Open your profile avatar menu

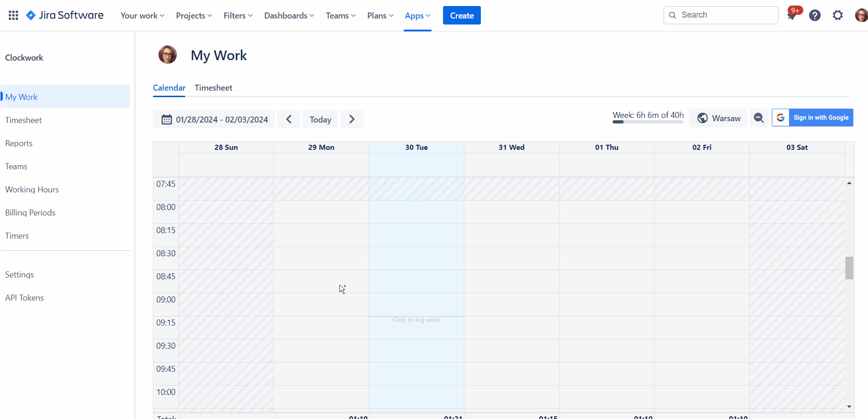pos(861,15)
